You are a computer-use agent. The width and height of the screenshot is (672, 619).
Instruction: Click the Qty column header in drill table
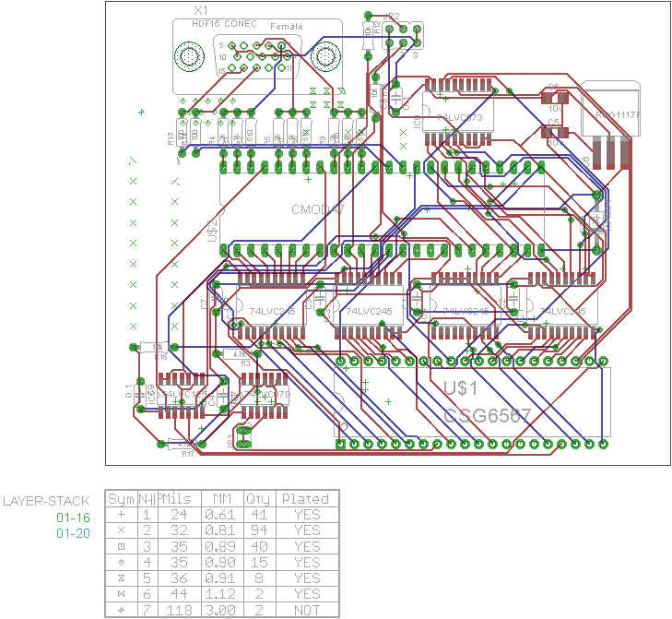coord(257,499)
